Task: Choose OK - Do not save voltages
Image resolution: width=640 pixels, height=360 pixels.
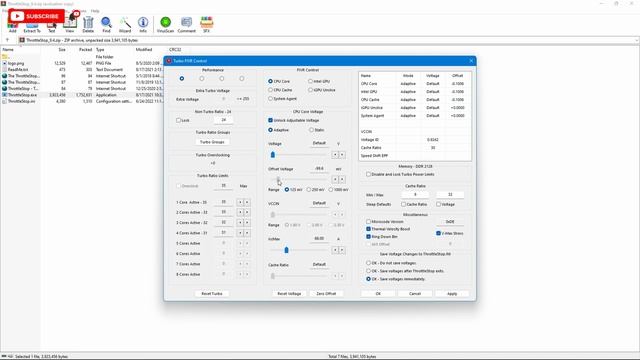Action: pyautogui.click(x=368, y=263)
